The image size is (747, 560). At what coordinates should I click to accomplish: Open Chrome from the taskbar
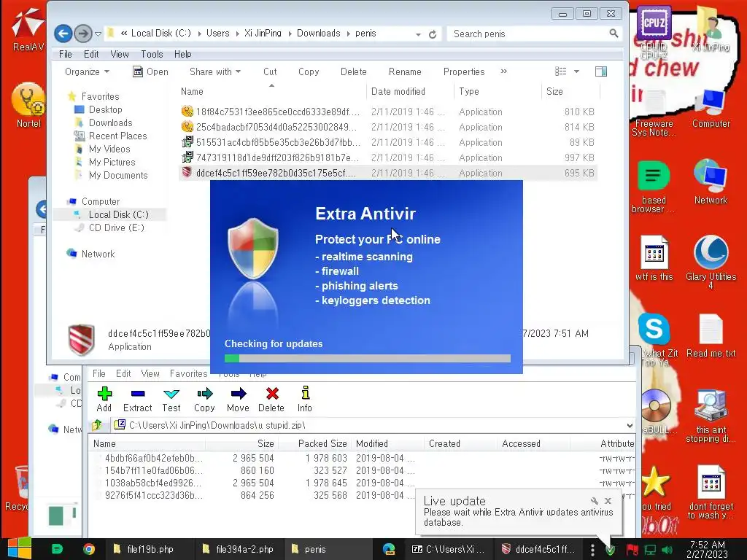click(88, 549)
